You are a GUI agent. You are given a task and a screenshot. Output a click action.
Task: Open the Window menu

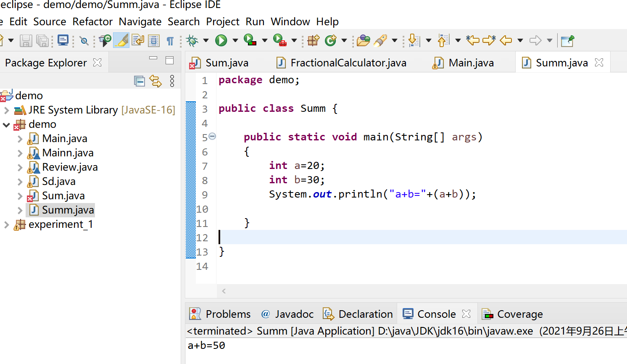[290, 21]
